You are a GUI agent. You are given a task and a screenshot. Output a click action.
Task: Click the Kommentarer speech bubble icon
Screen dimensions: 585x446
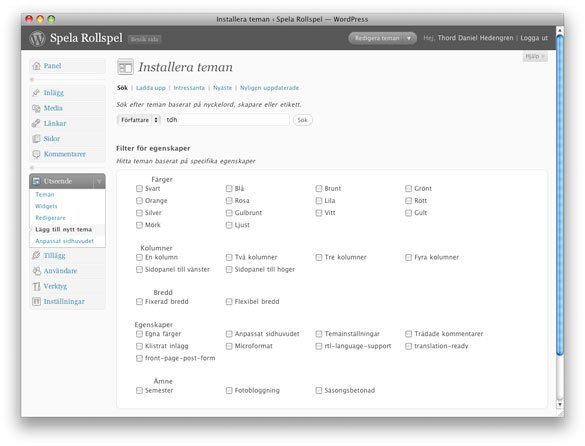(x=36, y=154)
